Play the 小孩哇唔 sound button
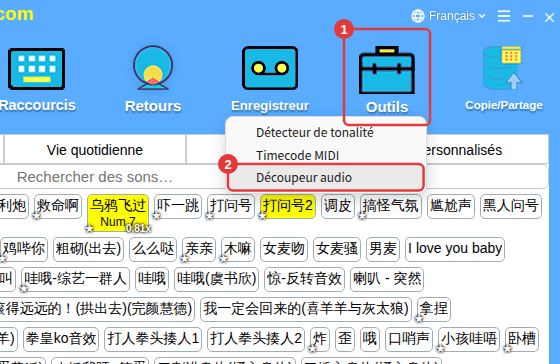This screenshot has height=364, width=560. [x=469, y=339]
